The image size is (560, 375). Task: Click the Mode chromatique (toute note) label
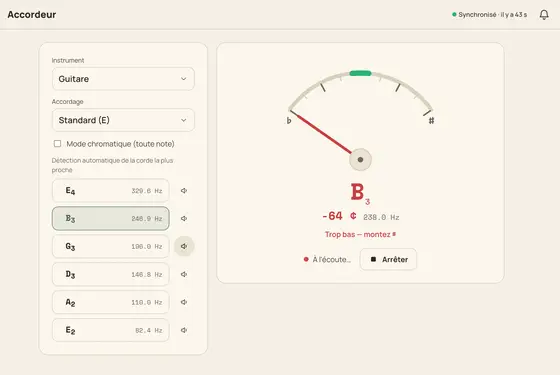120,144
